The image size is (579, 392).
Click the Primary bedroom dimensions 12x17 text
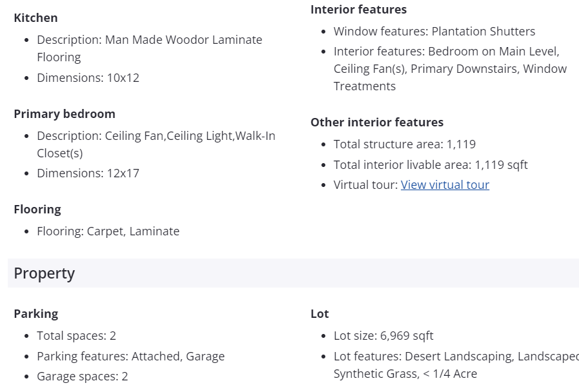pyautogui.click(x=88, y=173)
